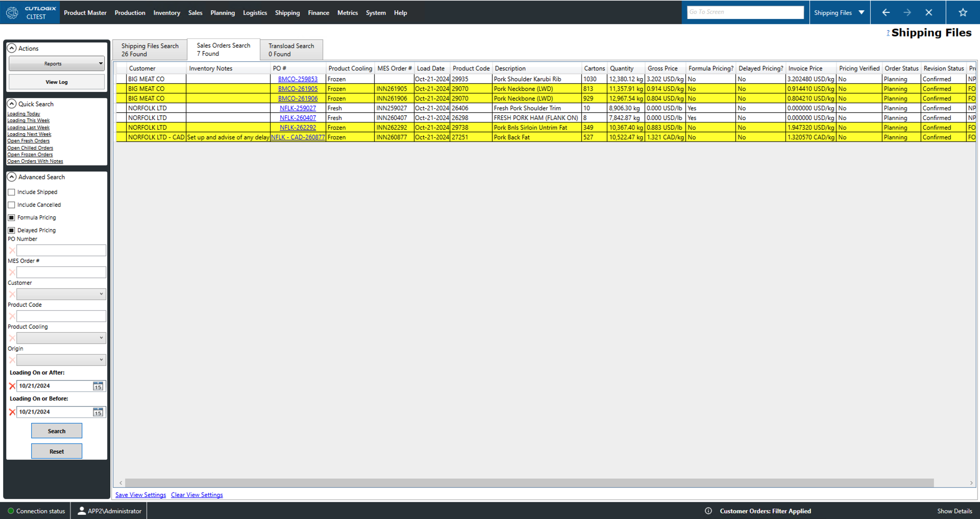Click the Search button

pyautogui.click(x=56, y=430)
